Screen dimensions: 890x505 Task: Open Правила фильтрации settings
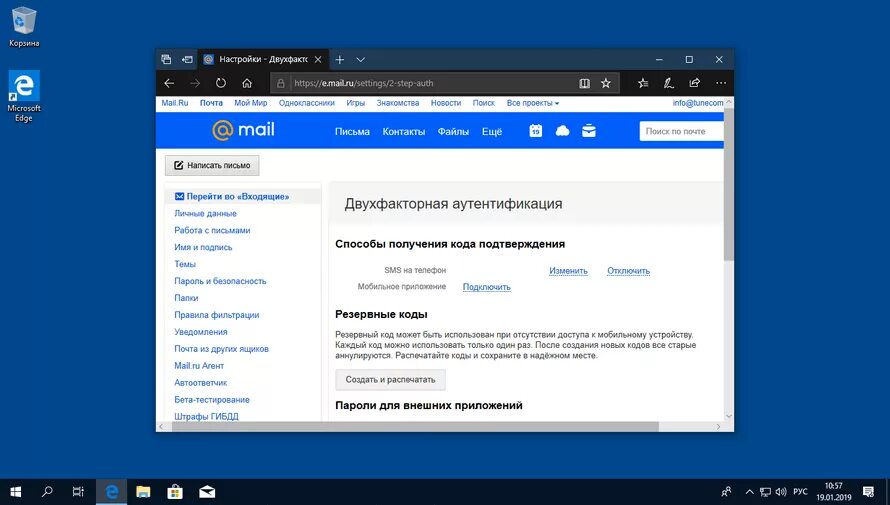217,315
